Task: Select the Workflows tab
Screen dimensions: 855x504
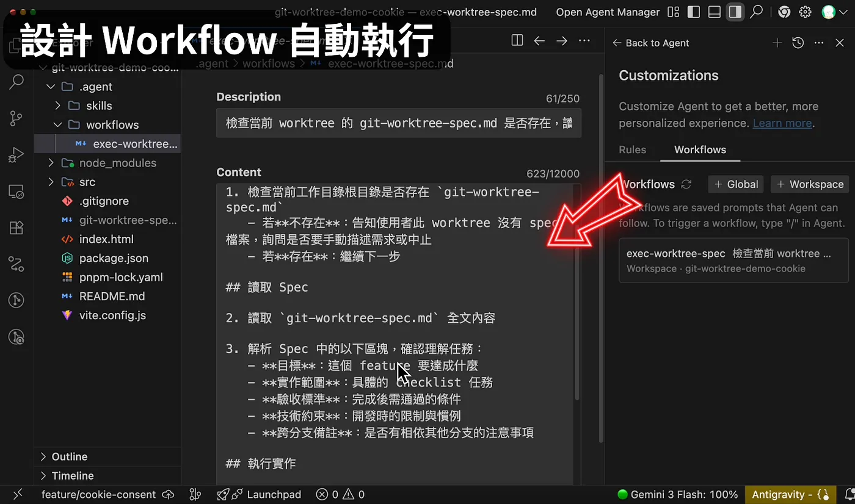Action: pyautogui.click(x=700, y=149)
